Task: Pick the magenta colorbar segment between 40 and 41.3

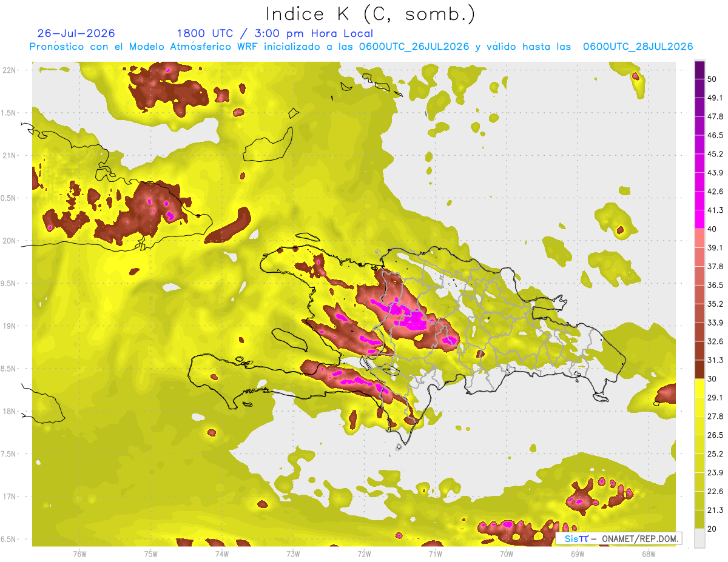Action: point(699,219)
